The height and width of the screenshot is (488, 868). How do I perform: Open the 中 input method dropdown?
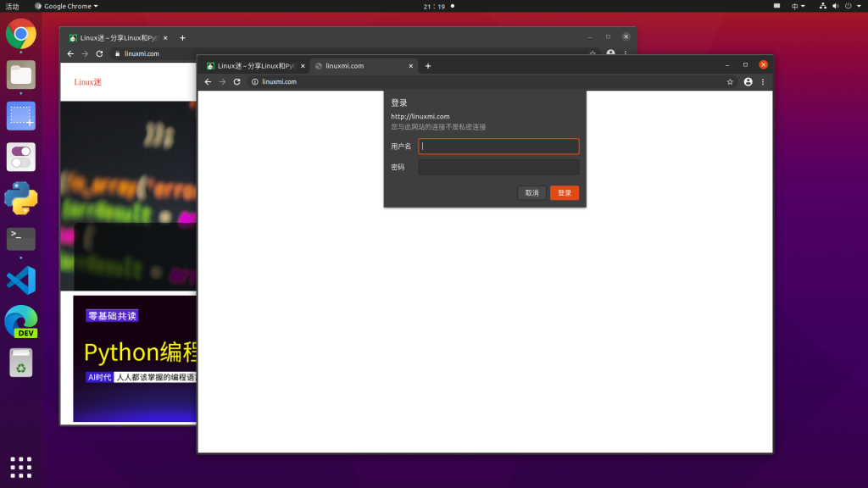click(798, 6)
